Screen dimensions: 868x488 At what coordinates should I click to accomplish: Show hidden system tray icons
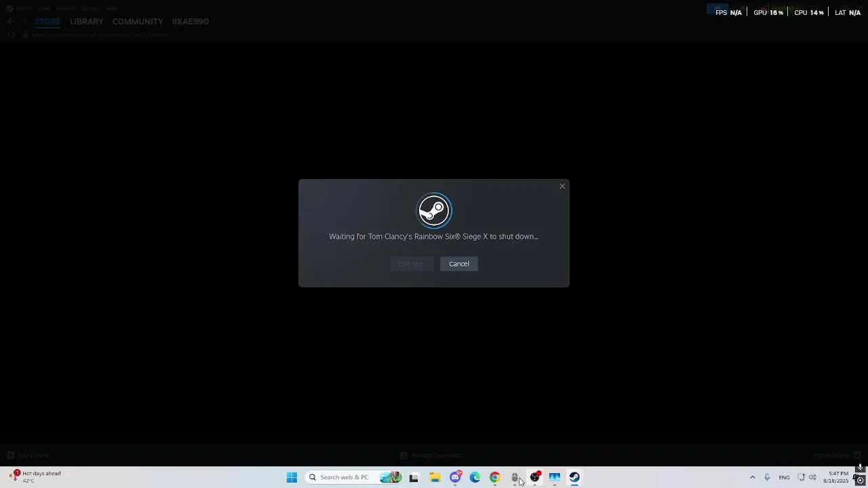(752, 477)
